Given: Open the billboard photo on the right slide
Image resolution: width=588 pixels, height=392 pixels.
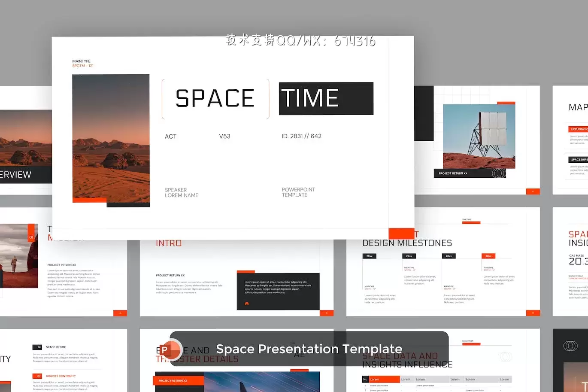Looking at the screenshot, I should pos(479,136).
